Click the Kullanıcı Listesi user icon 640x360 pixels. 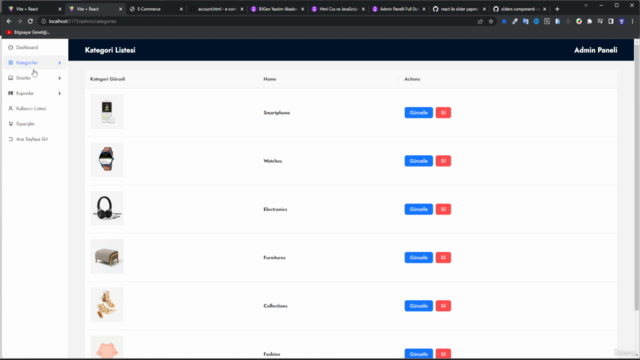click(x=11, y=109)
